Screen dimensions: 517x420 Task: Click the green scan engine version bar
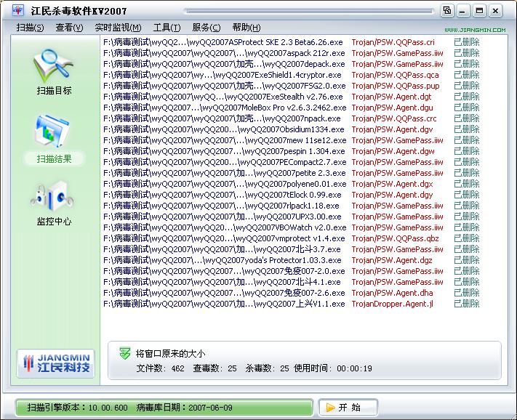click(x=164, y=408)
